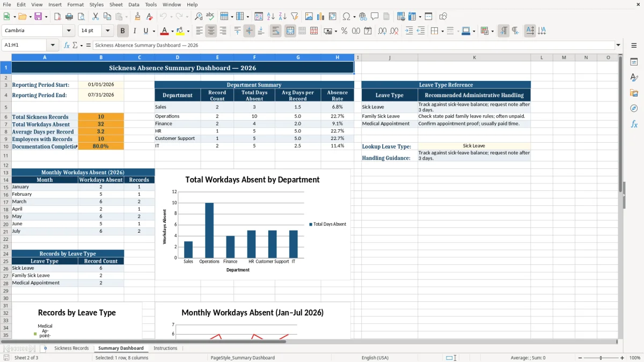Open the Name Box dropdown arrow
Viewport: 644px width, 362px height.
click(x=53, y=45)
